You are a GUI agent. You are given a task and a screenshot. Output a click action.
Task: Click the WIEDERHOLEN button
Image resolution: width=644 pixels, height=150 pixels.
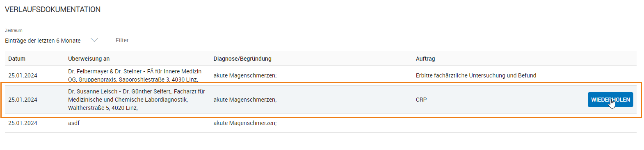[x=610, y=100]
